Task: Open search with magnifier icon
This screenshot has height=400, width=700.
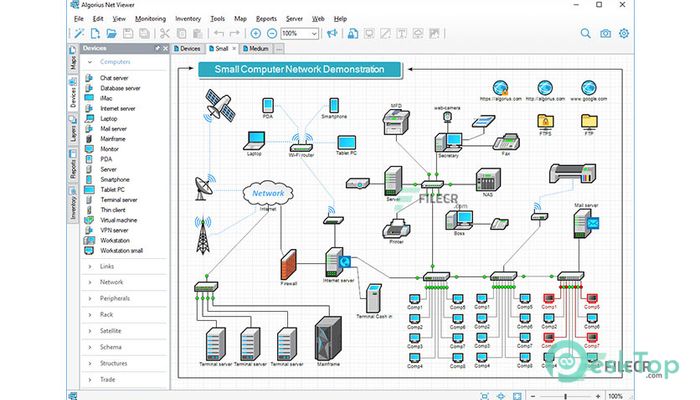Action: pos(585,33)
